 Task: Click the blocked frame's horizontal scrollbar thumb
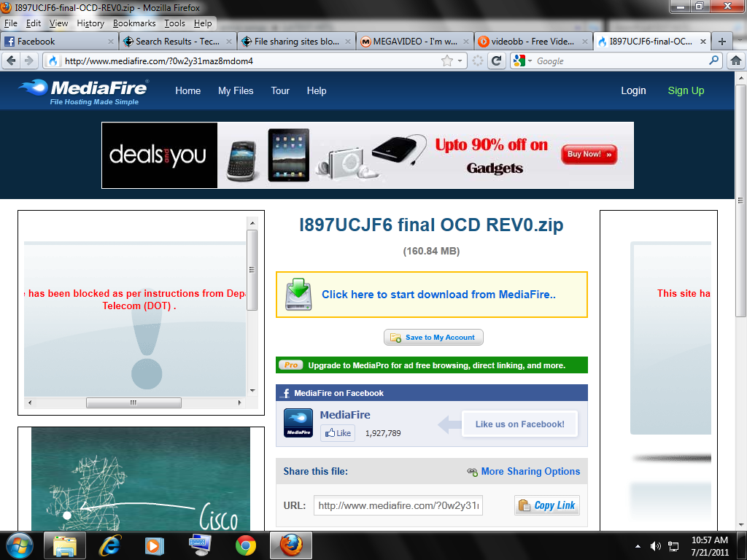tap(133, 402)
